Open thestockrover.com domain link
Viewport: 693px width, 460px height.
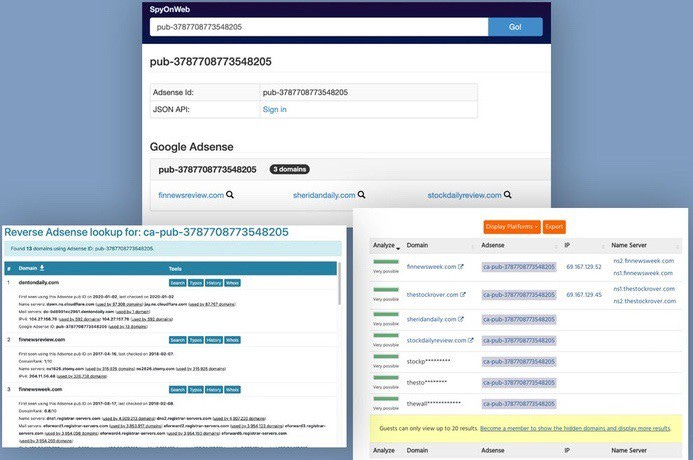[x=432, y=294]
